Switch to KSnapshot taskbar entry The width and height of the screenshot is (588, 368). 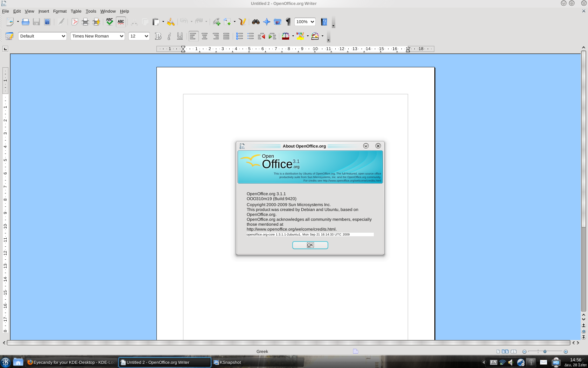(x=258, y=362)
